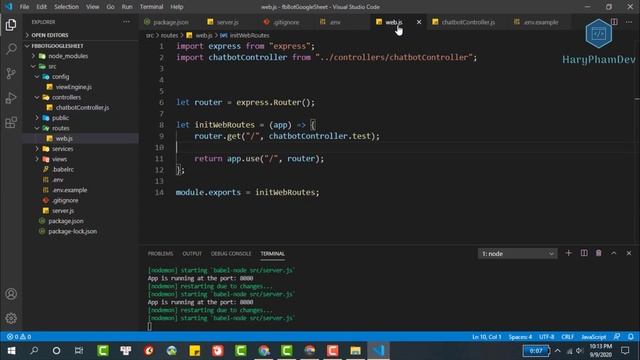Expand the services folder
The image size is (640, 360).
(x=62, y=149)
